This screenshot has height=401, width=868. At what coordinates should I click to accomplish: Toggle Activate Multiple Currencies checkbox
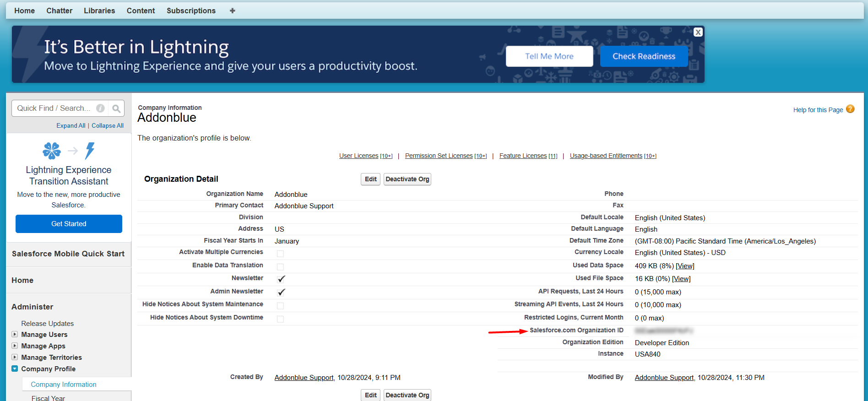pos(280,254)
